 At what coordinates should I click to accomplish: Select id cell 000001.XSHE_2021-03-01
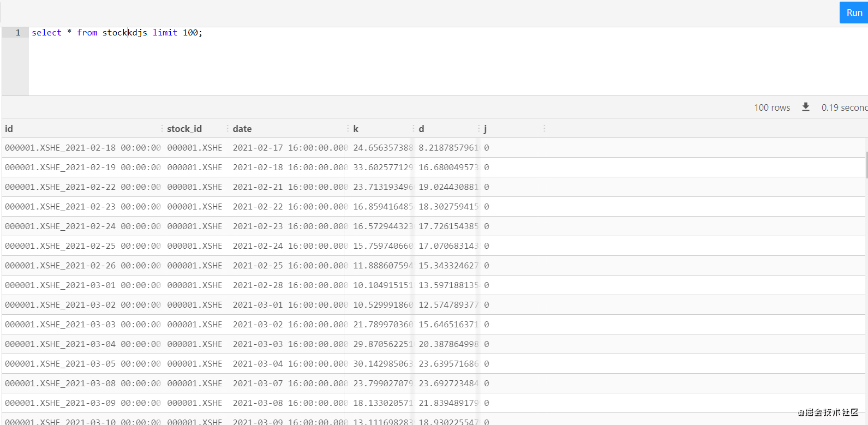(x=83, y=285)
